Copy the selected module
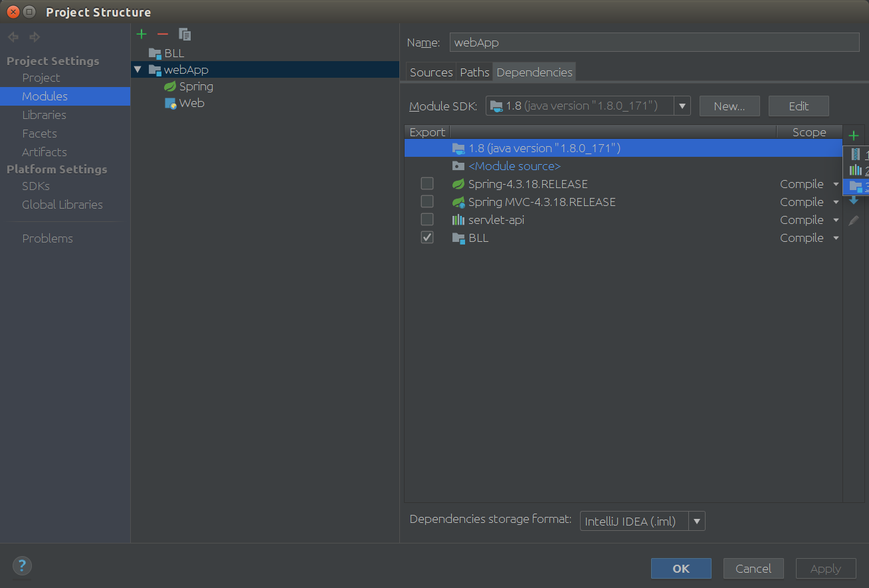The width and height of the screenshot is (869, 588). [185, 34]
